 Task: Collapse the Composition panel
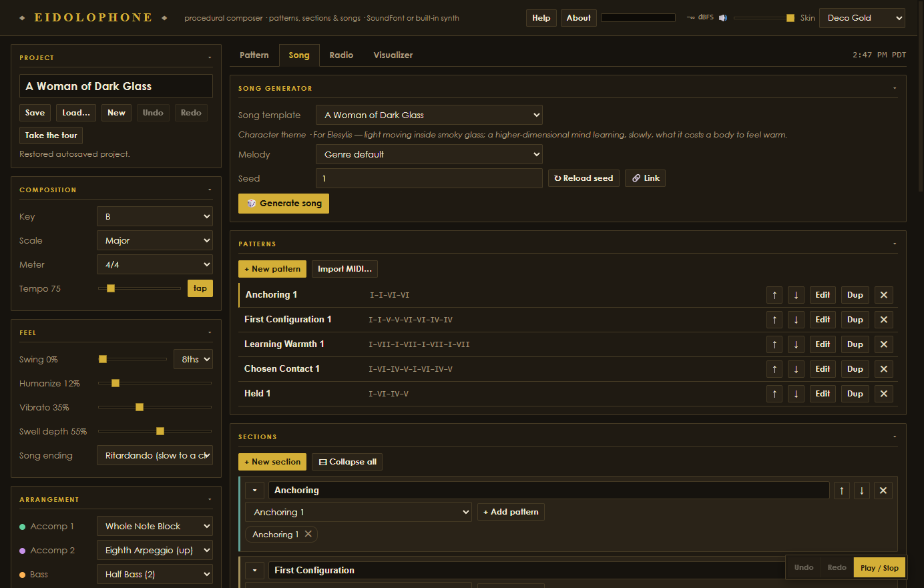[x=210, y=190]
